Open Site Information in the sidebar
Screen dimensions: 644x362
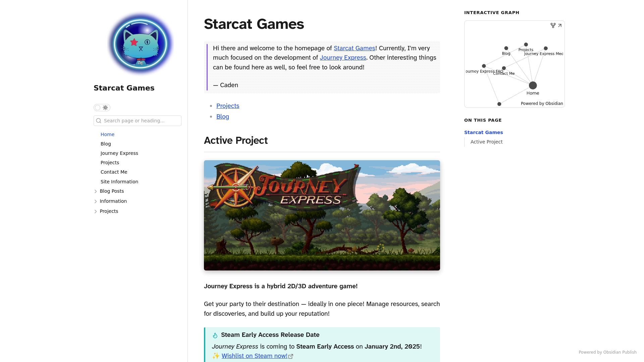[x=119, y=182]
